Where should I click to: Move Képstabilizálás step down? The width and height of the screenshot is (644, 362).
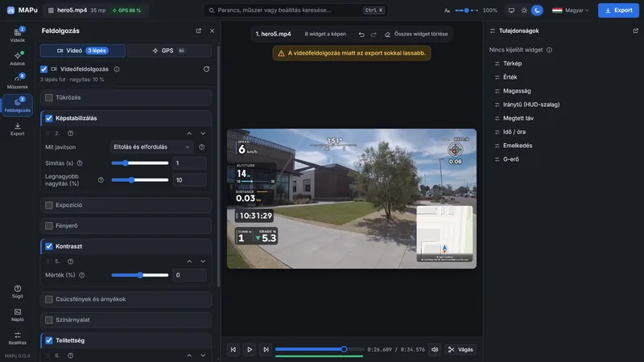coord(203,134)
